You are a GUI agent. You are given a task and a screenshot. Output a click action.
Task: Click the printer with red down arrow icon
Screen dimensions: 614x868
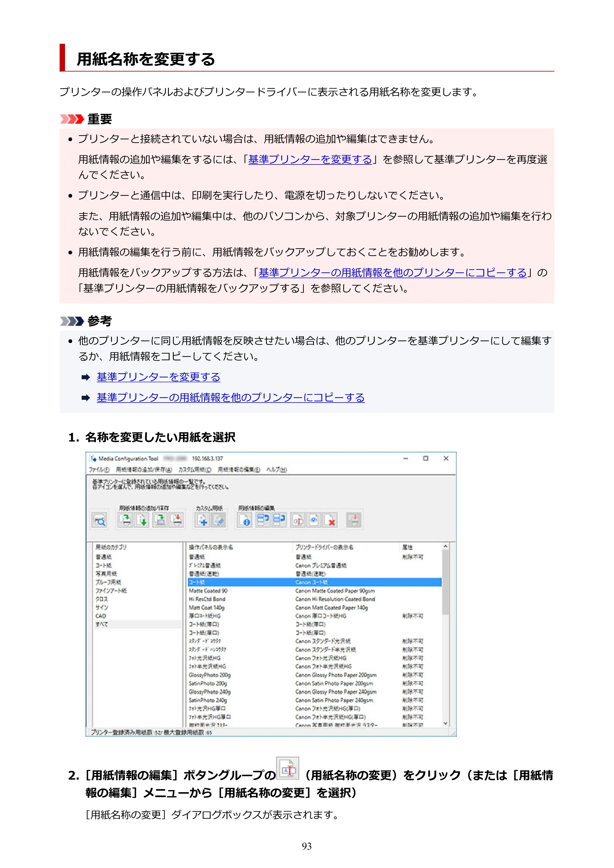(177, 520)
